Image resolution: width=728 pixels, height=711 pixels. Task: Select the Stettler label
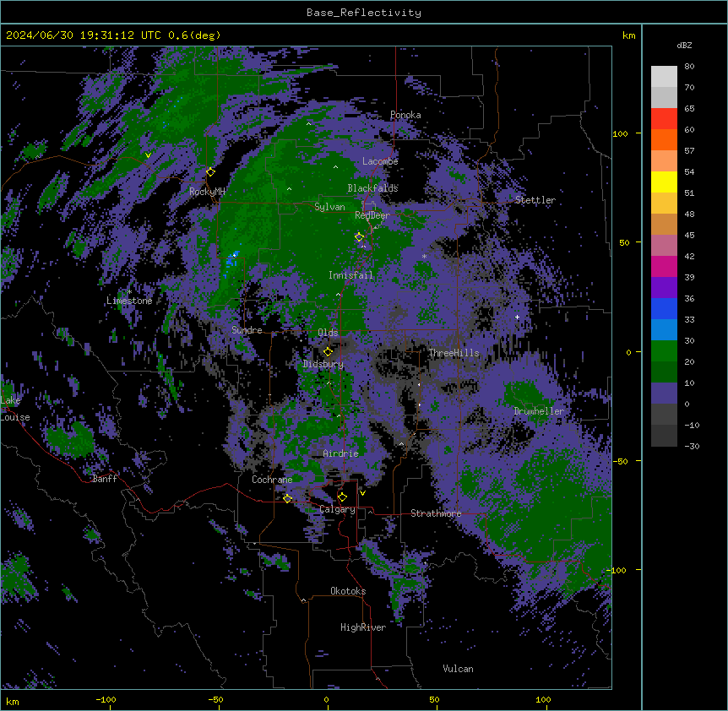click(535, 200)
